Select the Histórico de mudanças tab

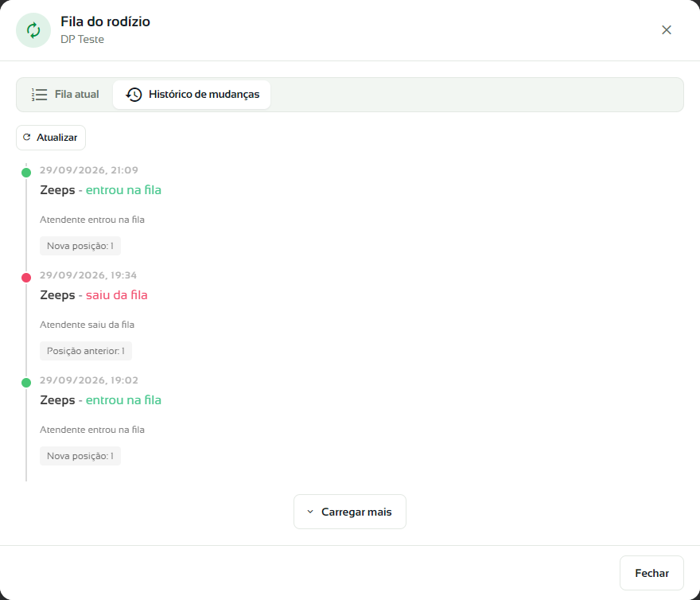pyautogui.click(x=192, y=94)
